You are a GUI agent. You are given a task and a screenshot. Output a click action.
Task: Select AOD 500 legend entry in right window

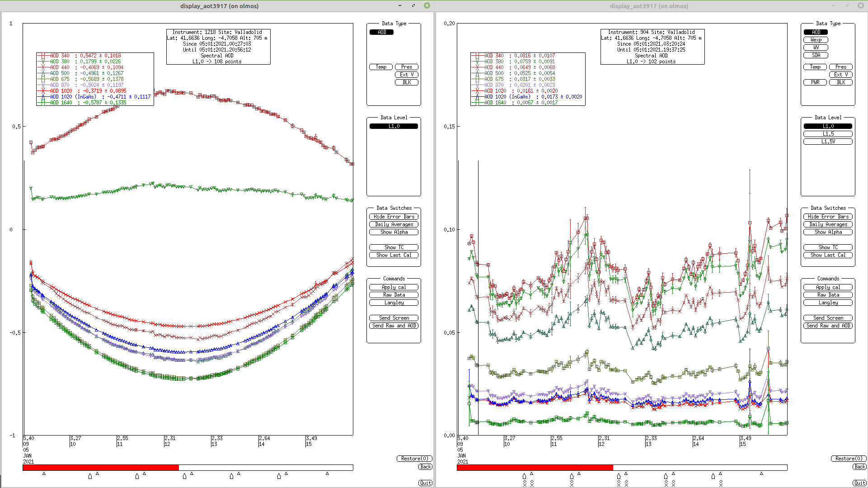[x=513, y=73]
